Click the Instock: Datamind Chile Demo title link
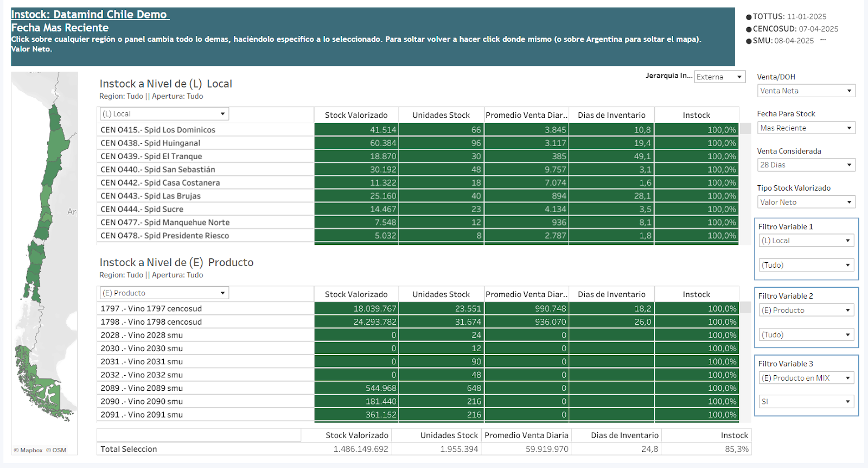 [x=90, y=15]
